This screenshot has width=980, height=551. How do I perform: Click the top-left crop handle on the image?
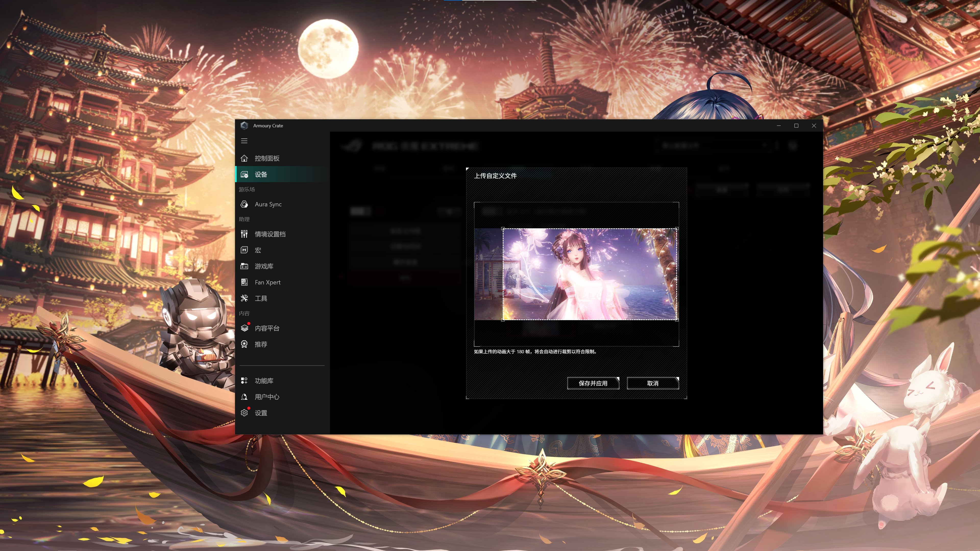[x=503, y=229]
